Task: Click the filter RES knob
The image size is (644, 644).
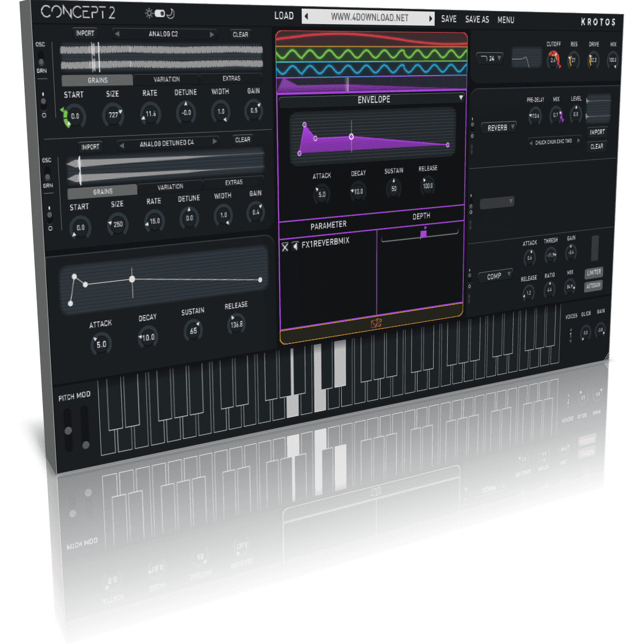Action: [x=573, y=60]
